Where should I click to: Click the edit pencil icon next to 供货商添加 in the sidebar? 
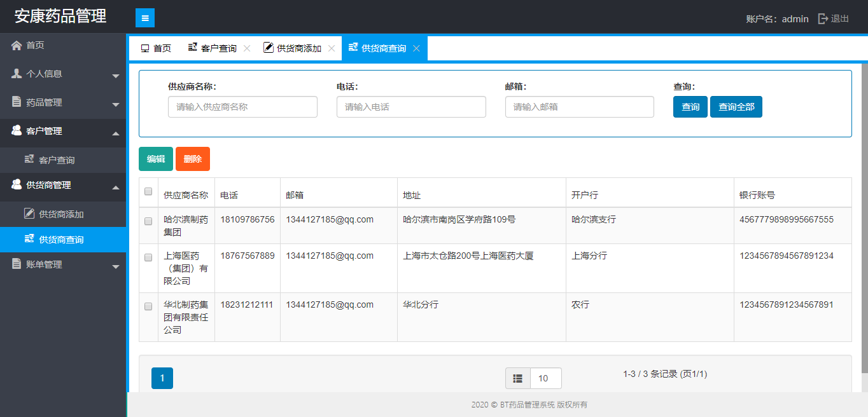(x=29, y=213)
